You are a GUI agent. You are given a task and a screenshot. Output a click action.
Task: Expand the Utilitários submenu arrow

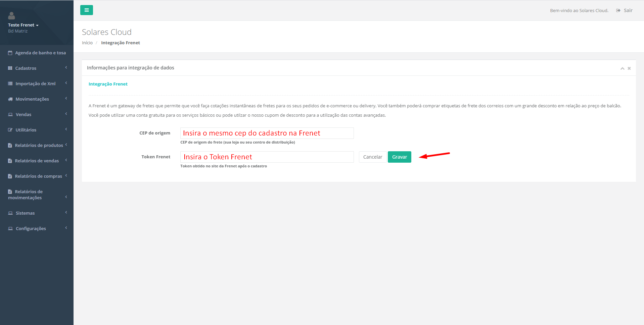coord(66,129)
